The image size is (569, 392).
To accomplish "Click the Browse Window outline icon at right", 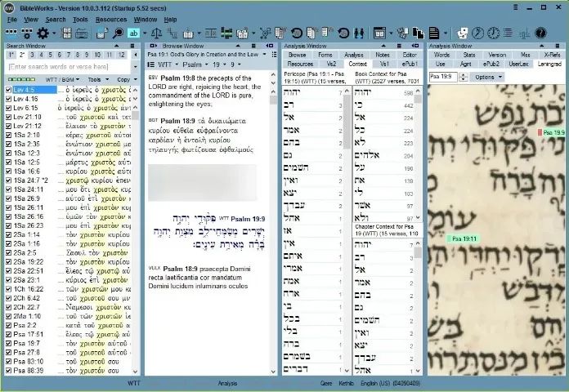I will tap(275, 55).
